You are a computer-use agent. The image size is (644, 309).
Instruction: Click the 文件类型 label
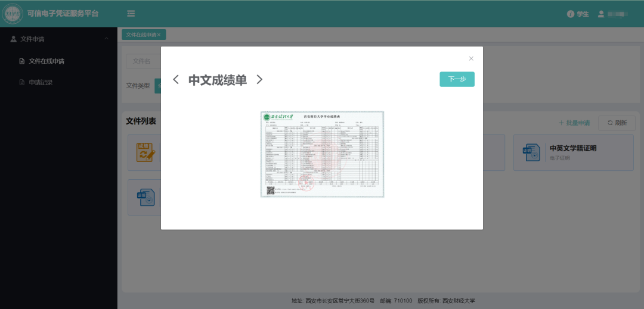click(x=138, y=86)
